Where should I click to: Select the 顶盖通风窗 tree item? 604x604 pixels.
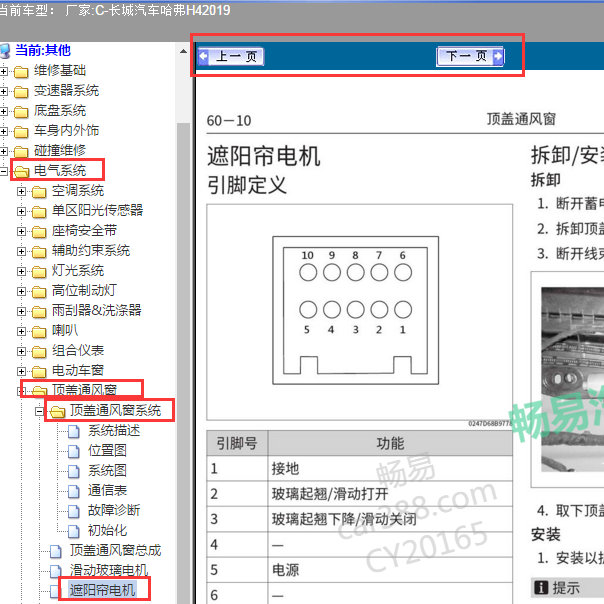pyautogui.click(x=84, y=390)
